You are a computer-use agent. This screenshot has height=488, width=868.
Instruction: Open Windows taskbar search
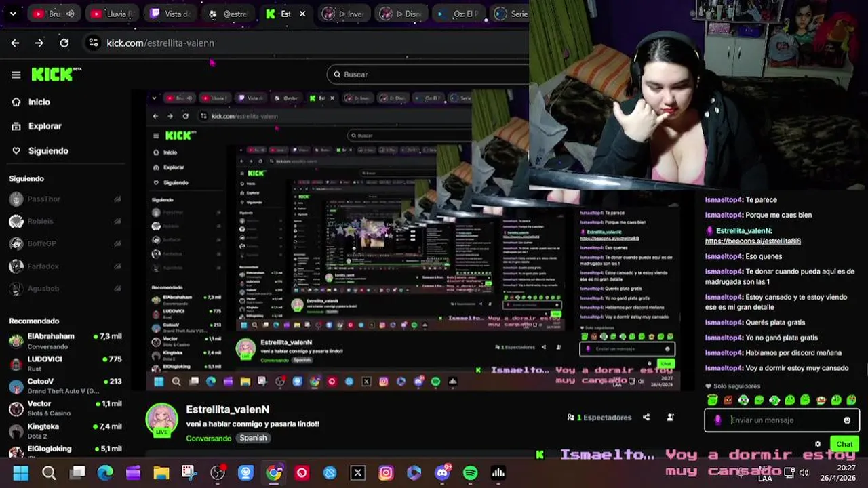coord(49,473)
